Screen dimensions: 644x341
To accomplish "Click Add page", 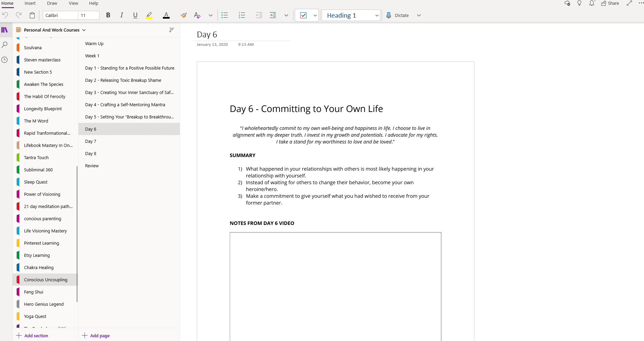I will click(96, 336).
